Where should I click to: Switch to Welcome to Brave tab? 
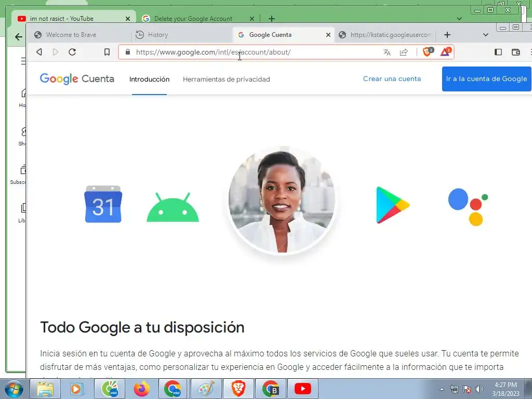click(79, 35)
